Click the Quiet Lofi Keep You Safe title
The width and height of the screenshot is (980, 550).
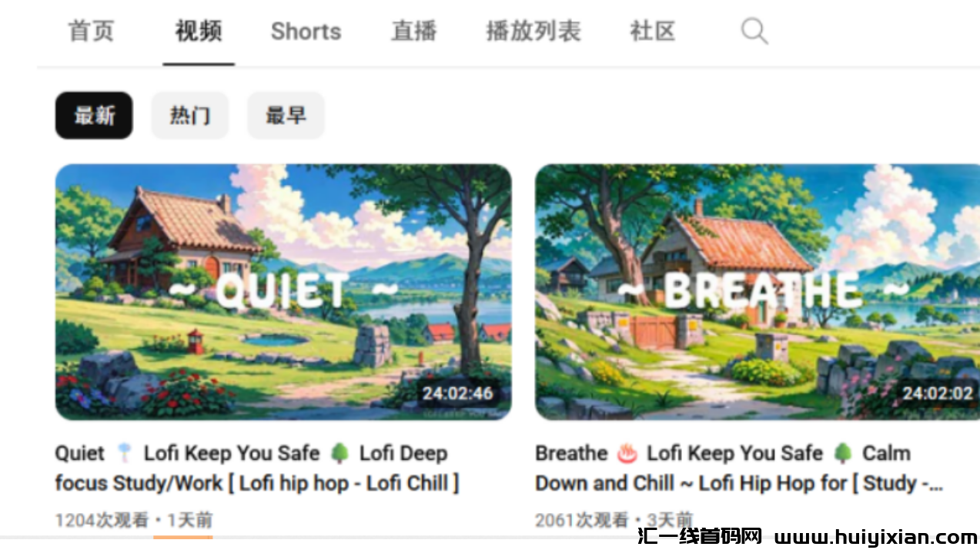pos(257,468)
